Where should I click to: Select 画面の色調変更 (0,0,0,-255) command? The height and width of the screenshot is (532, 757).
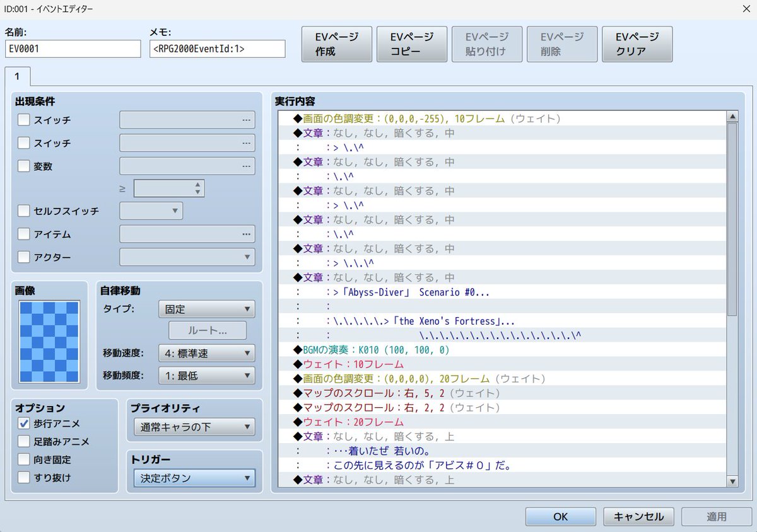click(x=502, y=119)
